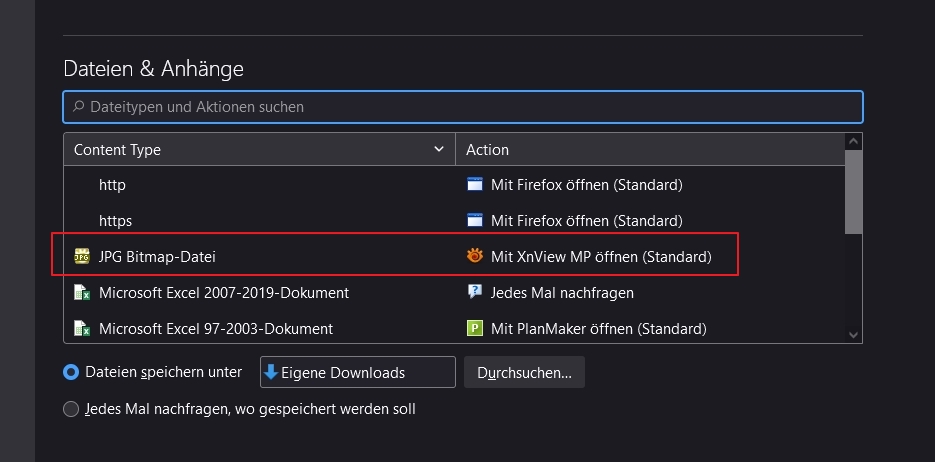
Task: Click the file list scrollbar down arrow
Action: tap(853, 335)
